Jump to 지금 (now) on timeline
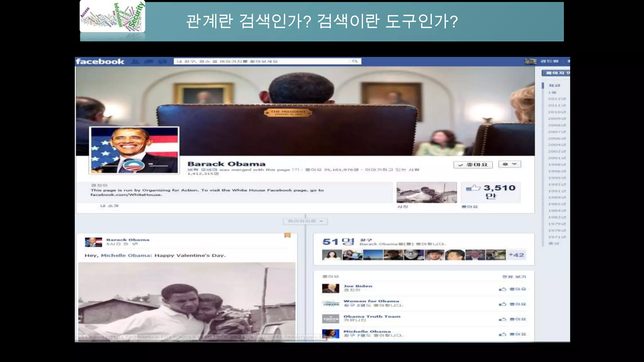This screenshot has width=644, height=362. pyautogui.click(x=554, y=85)
